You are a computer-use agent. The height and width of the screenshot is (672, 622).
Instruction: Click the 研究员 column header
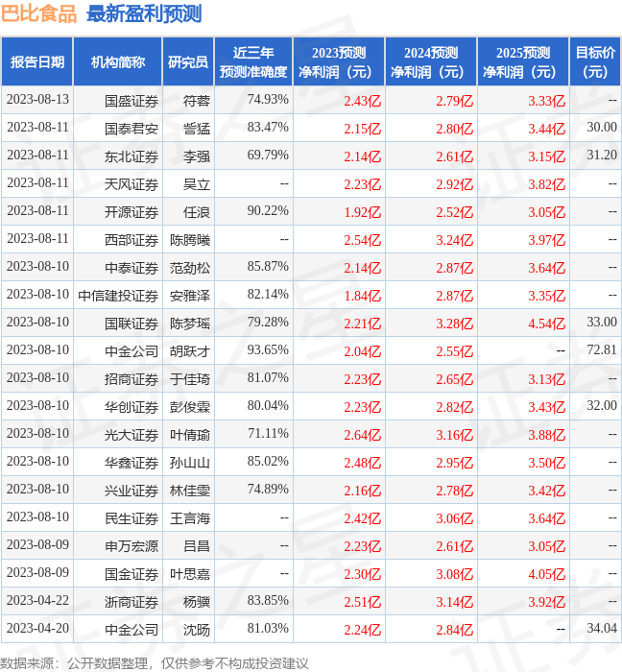tap(188, 62)
